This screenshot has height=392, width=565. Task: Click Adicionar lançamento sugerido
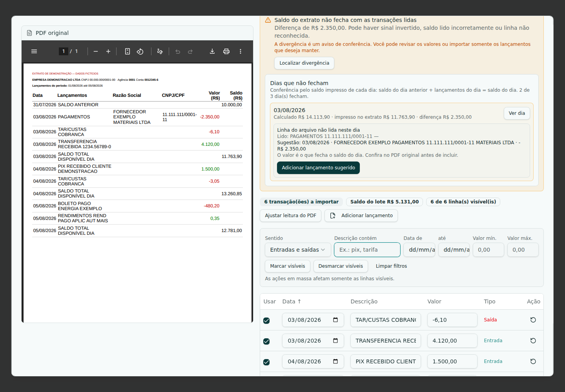click(318, 168)
